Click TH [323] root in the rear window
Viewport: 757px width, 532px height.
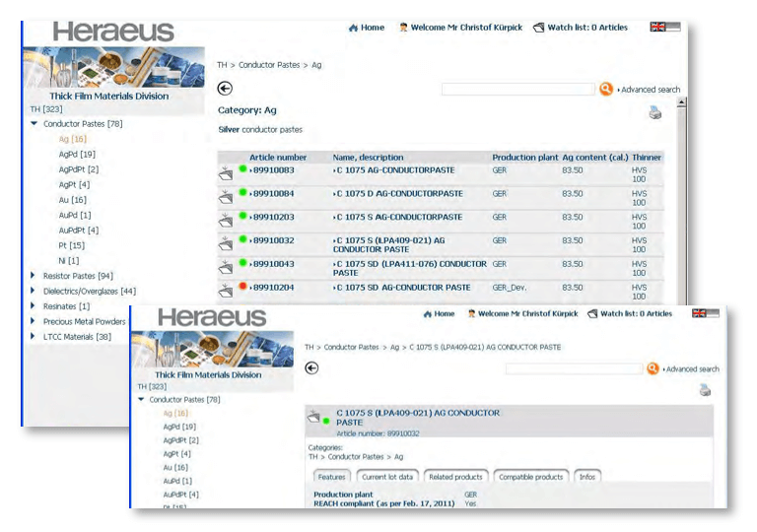pos(46,109)
